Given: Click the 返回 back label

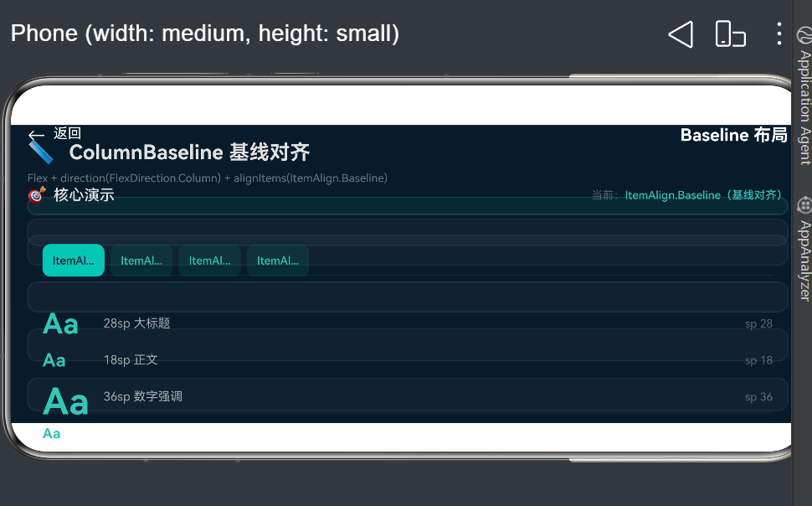Looking at the screenshot, I should coord(67,133).
